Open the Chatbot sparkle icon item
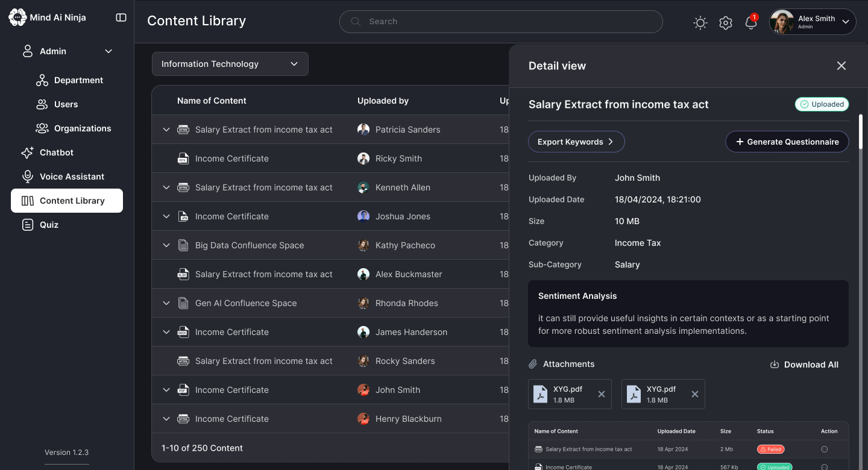 27,152
